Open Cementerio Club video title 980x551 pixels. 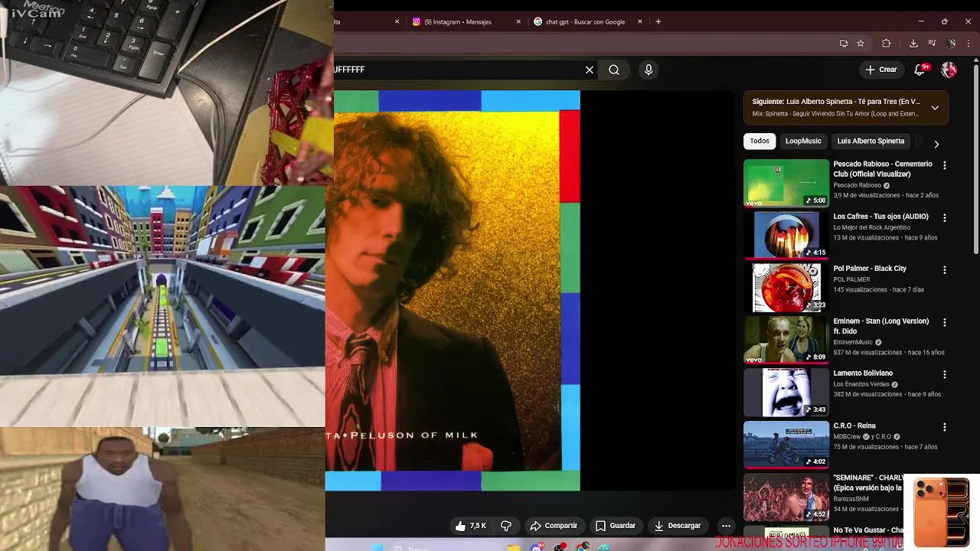pos(883,169)
